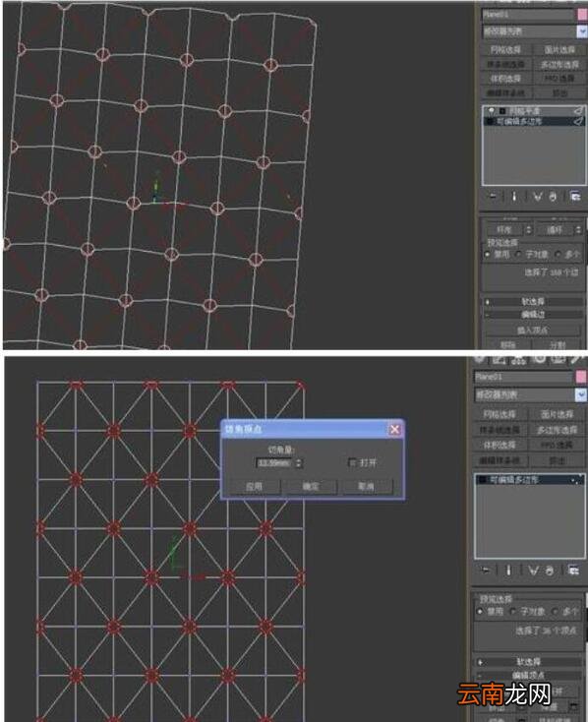Remove modifier trash icon in upper panel
Image resolution: width=588 pixels, height=722 pixels.
[553, 197]
